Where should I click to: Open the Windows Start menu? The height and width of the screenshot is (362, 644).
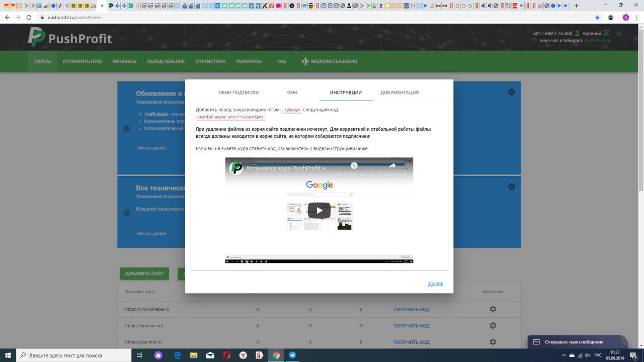pos(8,355)
